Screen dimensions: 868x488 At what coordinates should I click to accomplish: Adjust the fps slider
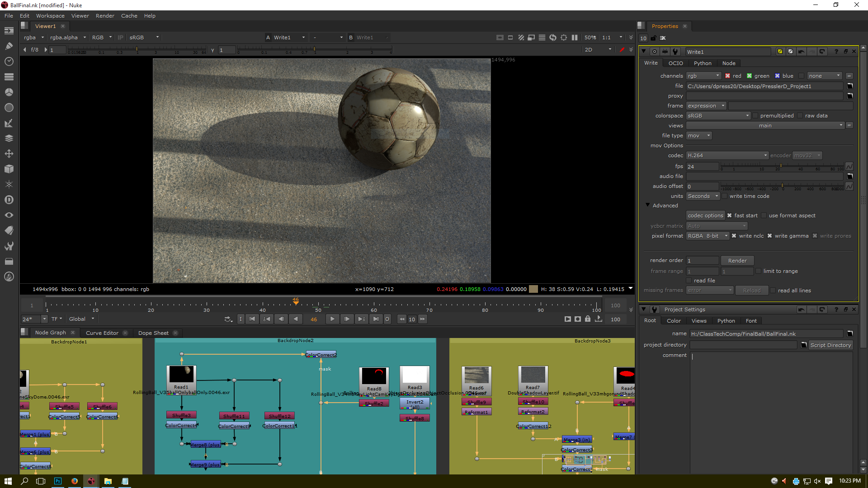pyautogui.click(x=781, y=166)
